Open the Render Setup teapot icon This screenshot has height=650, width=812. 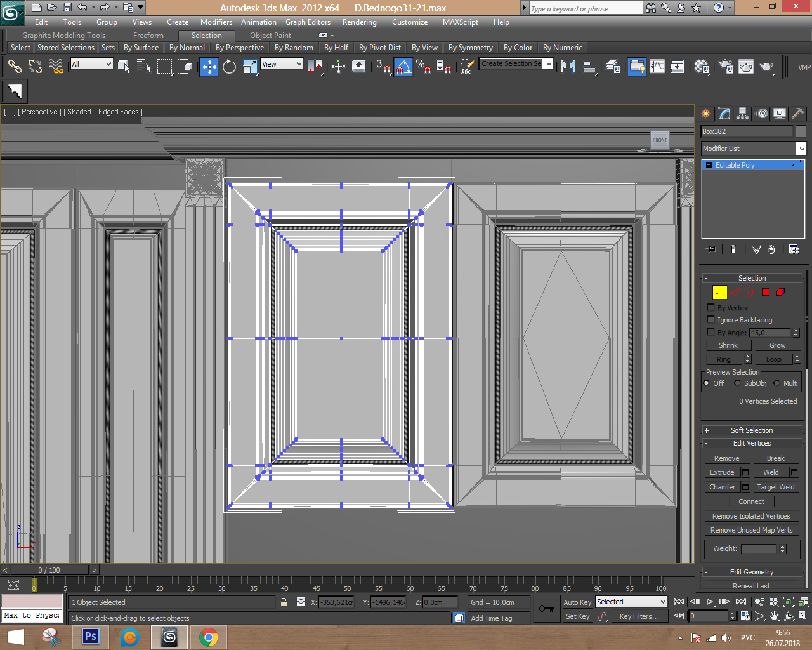click(x=726, y=66)
